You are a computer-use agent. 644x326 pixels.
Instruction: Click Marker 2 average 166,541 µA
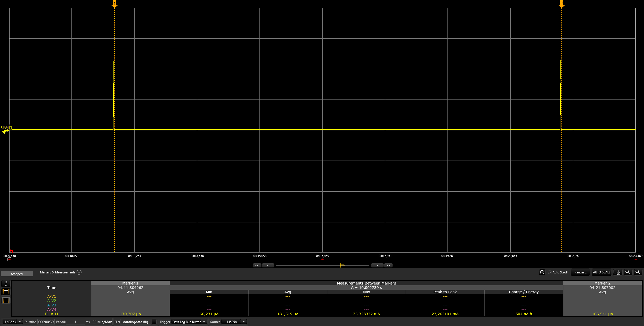click(x=602, y=314)
